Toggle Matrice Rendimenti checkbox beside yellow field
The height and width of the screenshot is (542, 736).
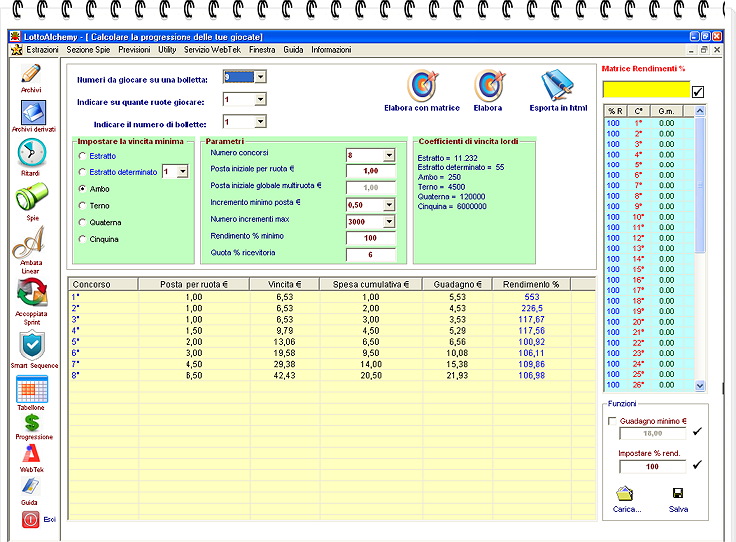click(698, 92)
